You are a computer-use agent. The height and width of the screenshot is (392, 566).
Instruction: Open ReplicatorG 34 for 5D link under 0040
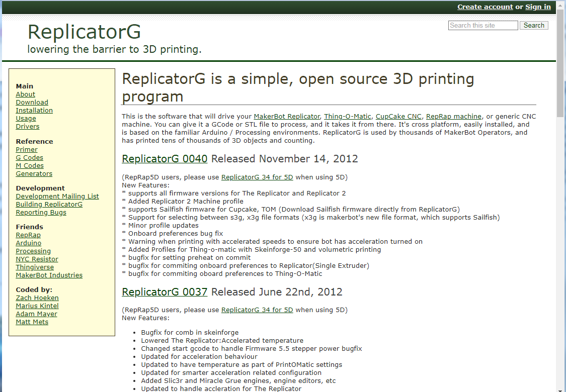tap(257, 177)
